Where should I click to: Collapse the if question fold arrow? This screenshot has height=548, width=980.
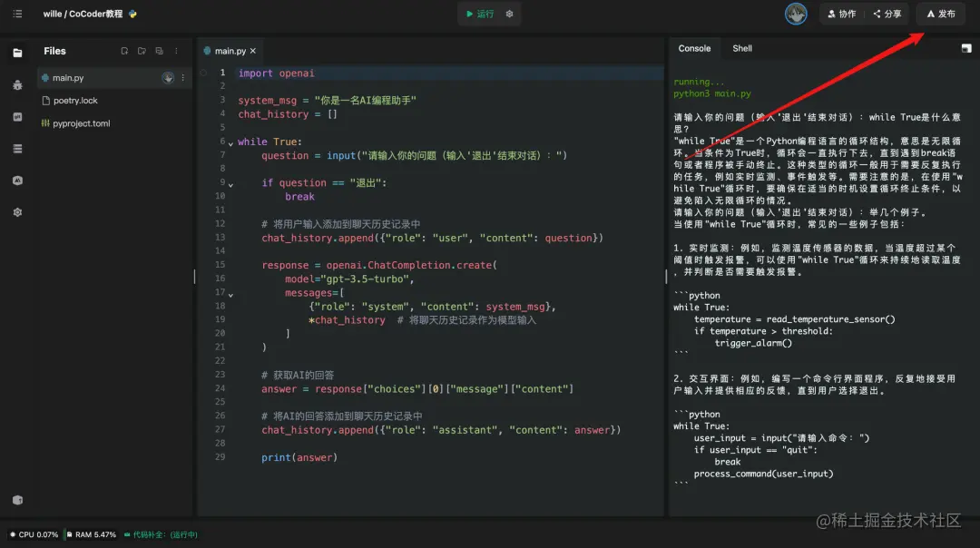230,185
